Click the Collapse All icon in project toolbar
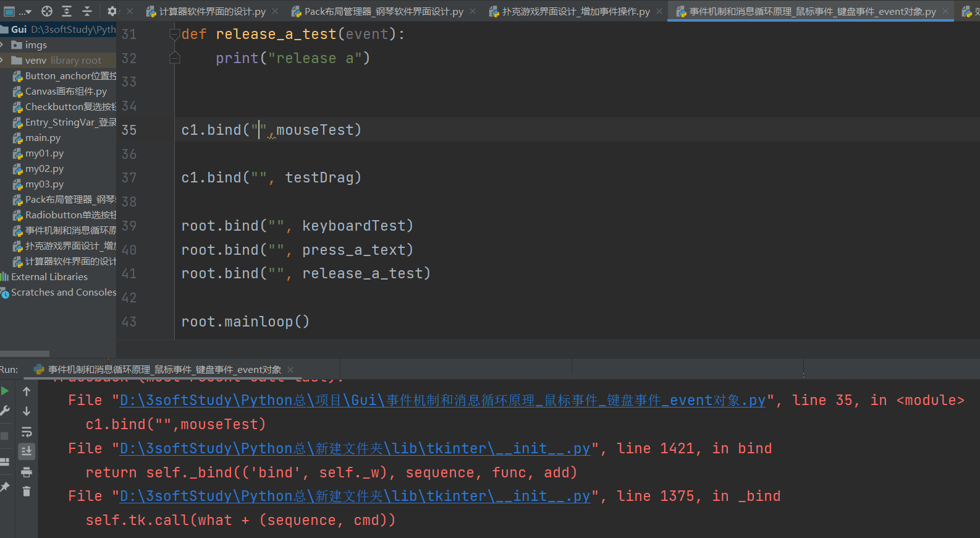Screen dimensions: 980x538 (x=87, y=11)
